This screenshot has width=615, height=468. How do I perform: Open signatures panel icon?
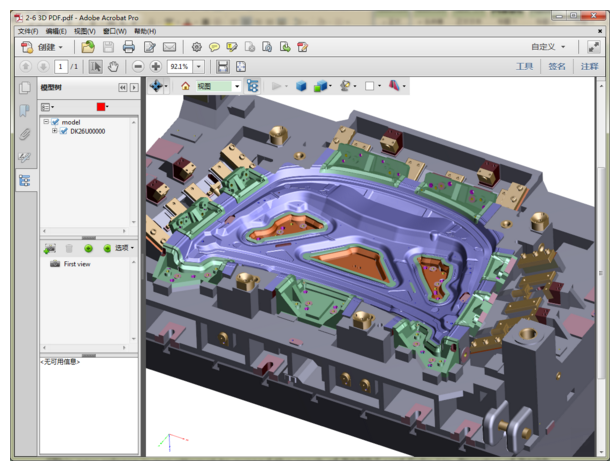pyautogui.click(x=24, y=158)
